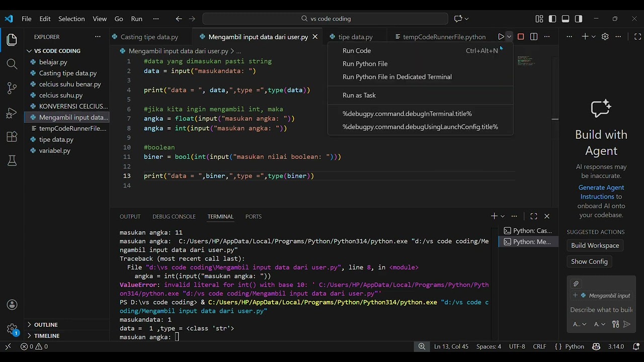Click the Build Workspace button

point(595,245)
